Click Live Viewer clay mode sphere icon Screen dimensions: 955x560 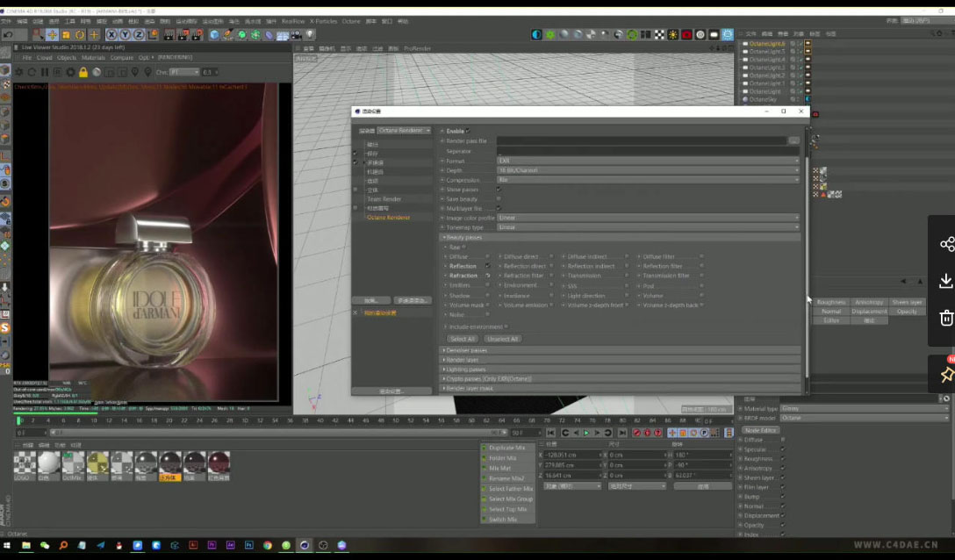coord(97,72)
